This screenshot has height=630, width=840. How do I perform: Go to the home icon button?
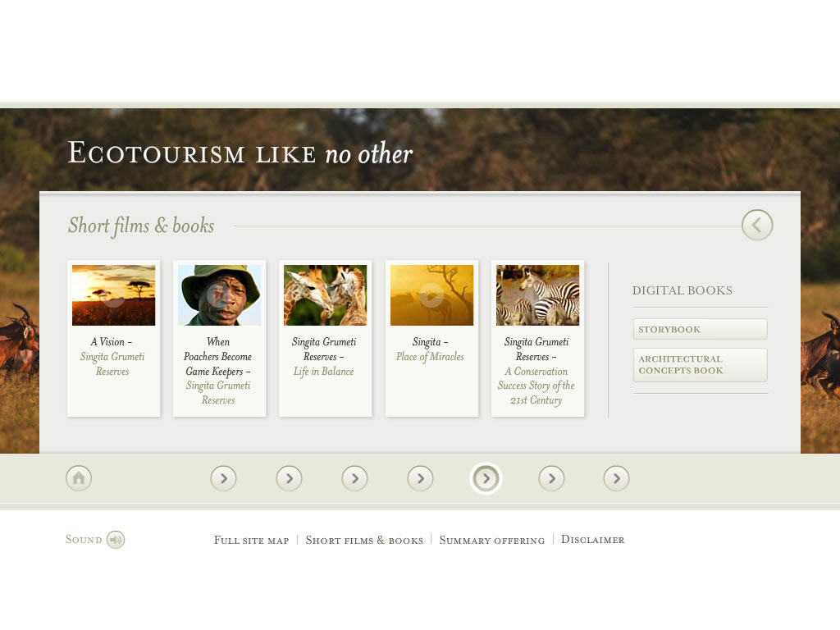coord(79,478)
